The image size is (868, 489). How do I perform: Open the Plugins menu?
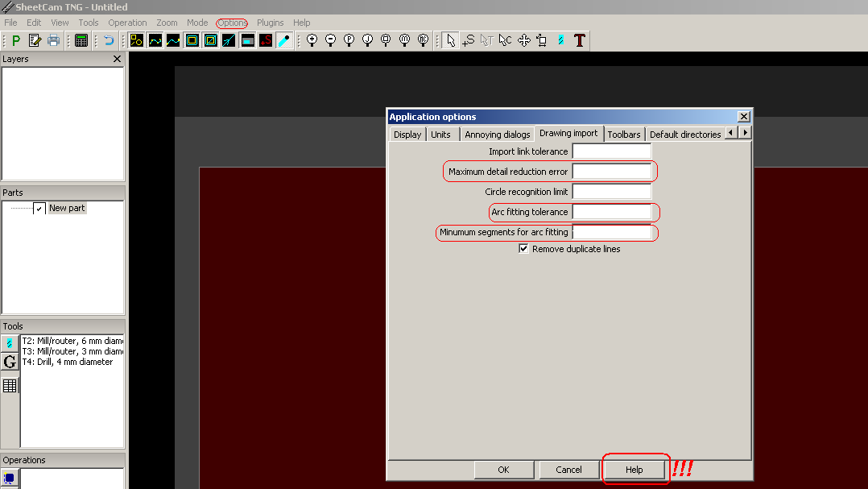(x=271, y=23)
